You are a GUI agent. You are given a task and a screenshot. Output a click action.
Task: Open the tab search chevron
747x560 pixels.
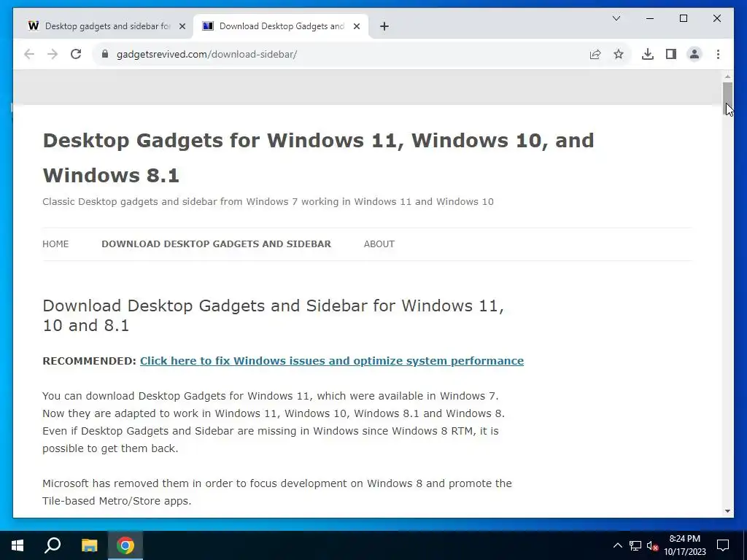616,18
